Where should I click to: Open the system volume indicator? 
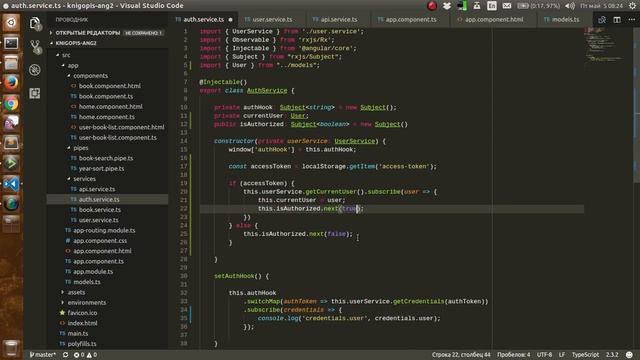570,6
